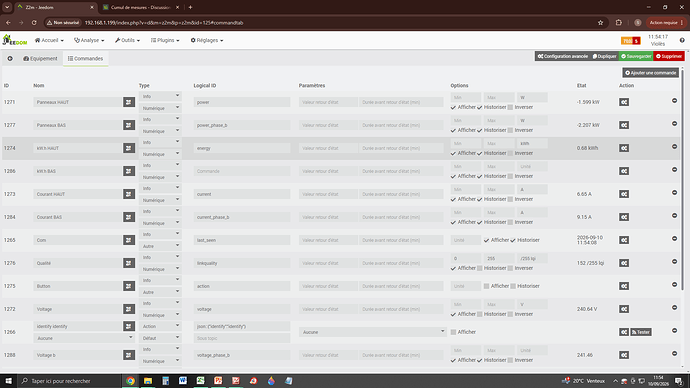690x388 pixels.
Task: Open Défaut subtype dropdown for identify row
Action: (x=160, y=338)
